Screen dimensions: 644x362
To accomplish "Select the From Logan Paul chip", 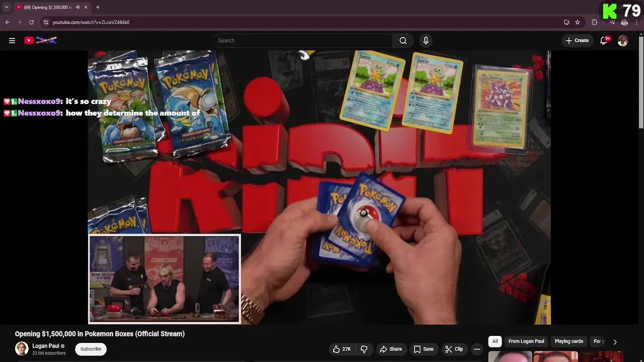I will pos(526,341).
